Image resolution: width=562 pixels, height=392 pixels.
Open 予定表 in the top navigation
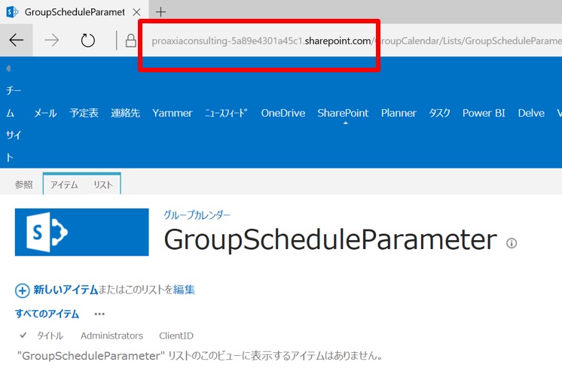pyautogui.click(x=84, y=113)
